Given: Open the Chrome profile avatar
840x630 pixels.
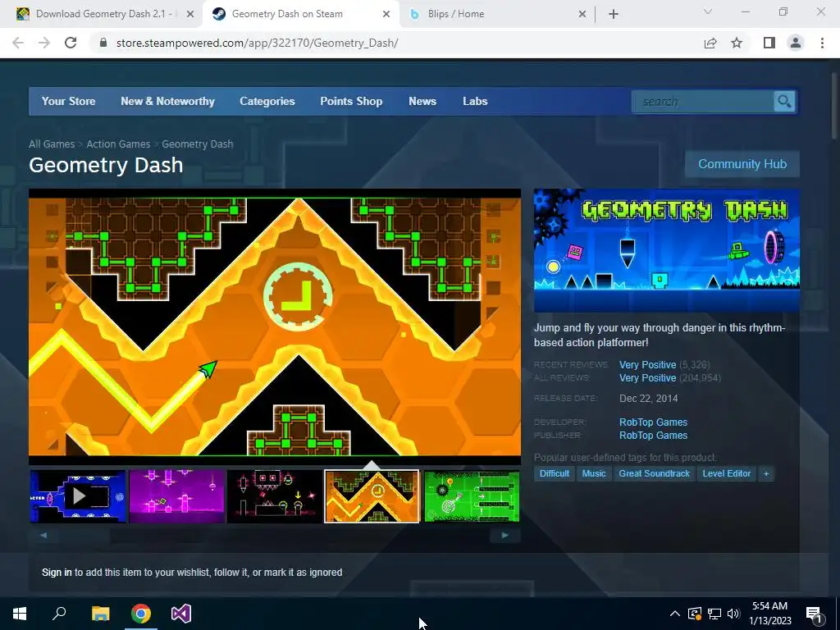Looking at the screenshot, I should [x=796, y=43].
